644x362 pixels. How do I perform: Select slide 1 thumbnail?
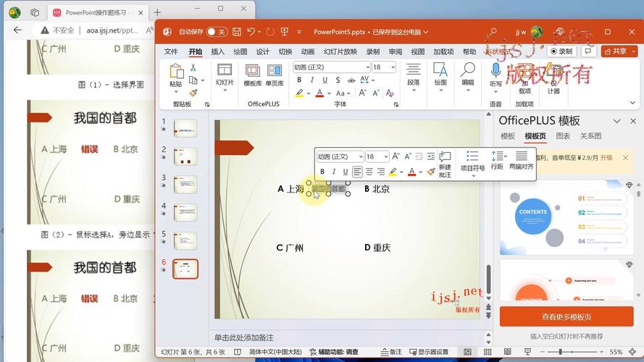(185, 128)
